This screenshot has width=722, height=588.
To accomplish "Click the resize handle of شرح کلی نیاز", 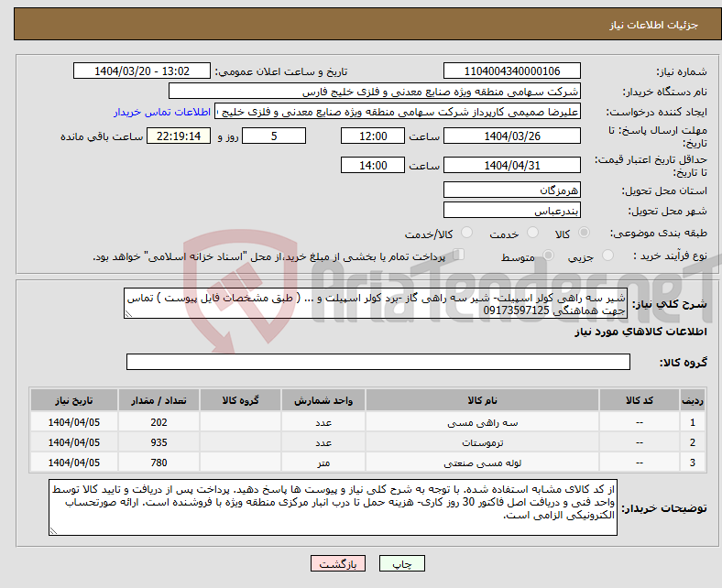I will click(x=128, y=313).
